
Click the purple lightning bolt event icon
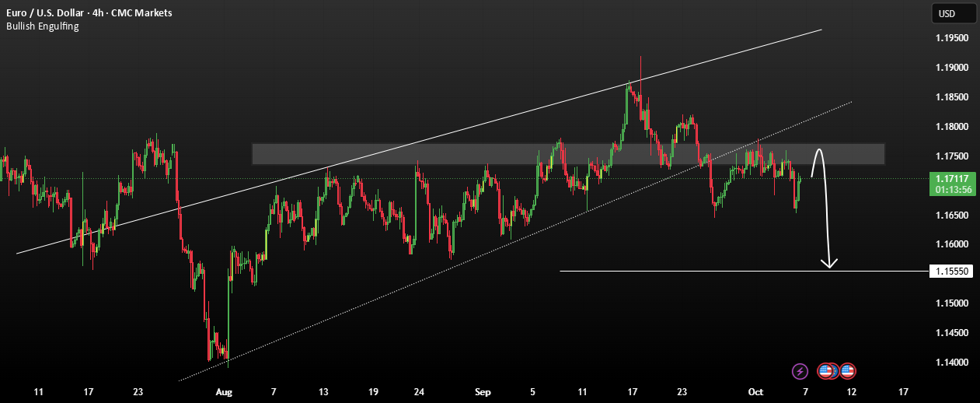800,371
